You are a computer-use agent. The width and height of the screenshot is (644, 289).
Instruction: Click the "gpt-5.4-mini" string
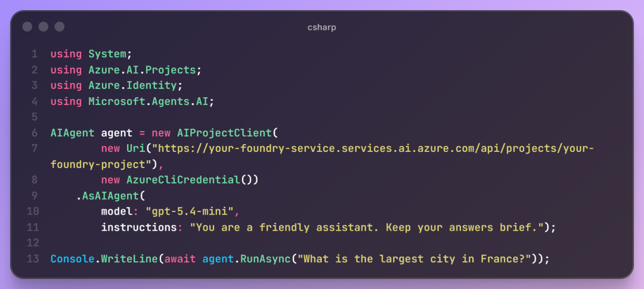coord(190,212)
